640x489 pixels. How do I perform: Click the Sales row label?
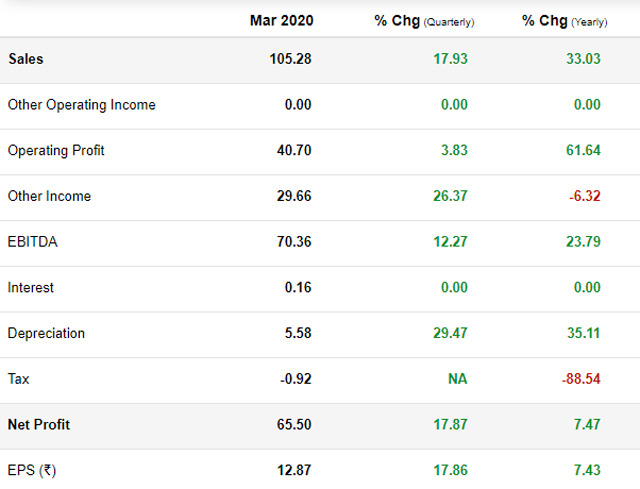tap(26, 59)
